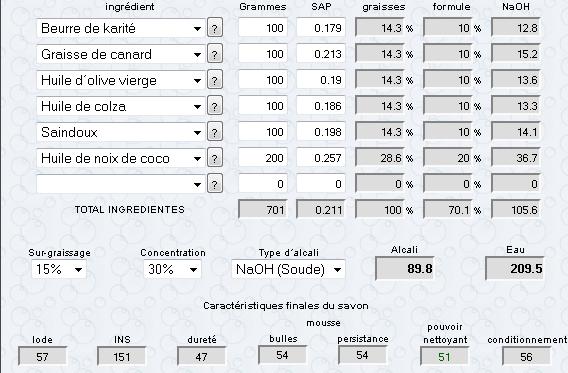Click the Alcali result box showing 89.8

pyautogui.click(x=405, y=268)
